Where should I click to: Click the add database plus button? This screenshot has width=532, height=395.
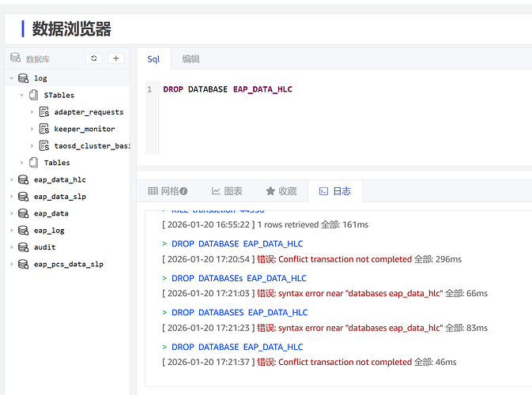[x=115, y=58]
